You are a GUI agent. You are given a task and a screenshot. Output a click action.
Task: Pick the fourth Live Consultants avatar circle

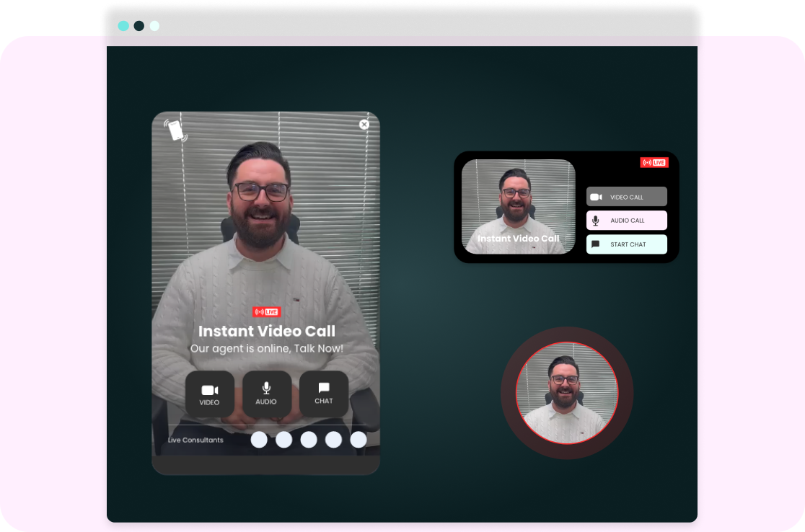coord(333,440)
